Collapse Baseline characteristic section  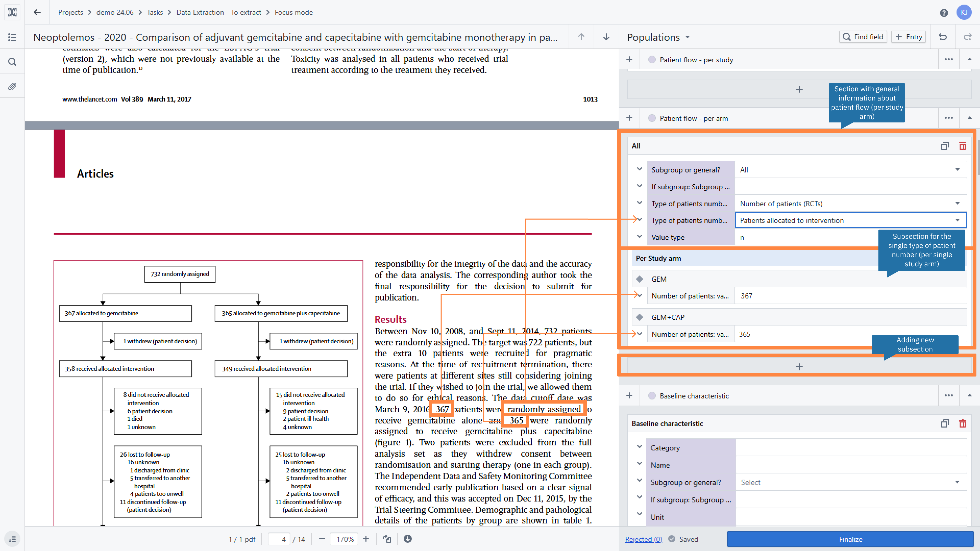click(x=969, y=395)
